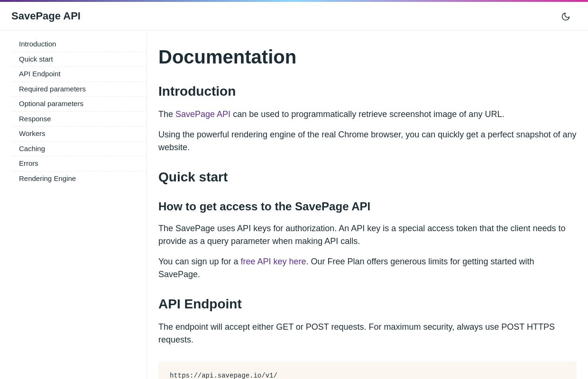
Task: Click the API Endpoint section heading
Action: click(200, 304)
